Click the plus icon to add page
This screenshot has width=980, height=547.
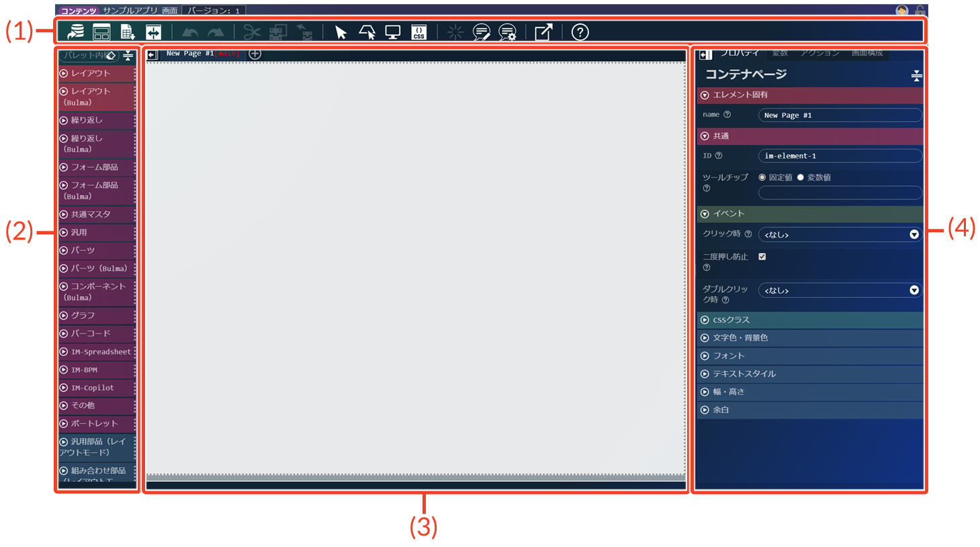pyautogui.click(x=255, y=54)
